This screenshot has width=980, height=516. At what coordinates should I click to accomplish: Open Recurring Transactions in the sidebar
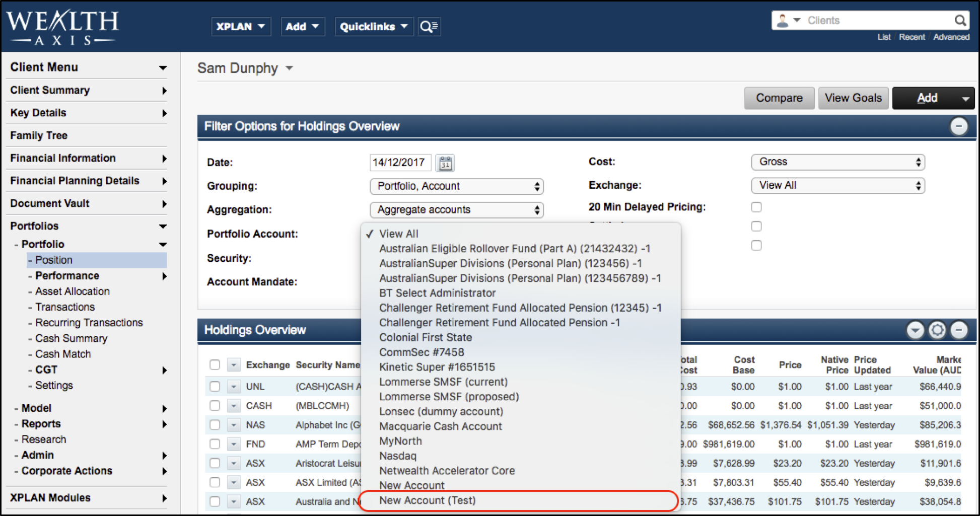[89, 323]
